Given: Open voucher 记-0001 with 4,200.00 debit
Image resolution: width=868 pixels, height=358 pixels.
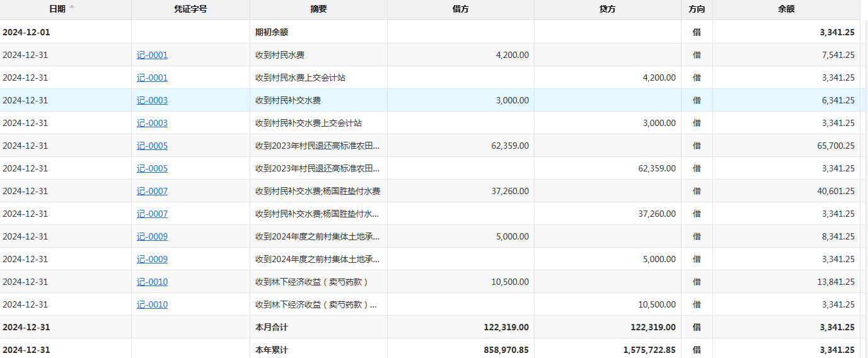Looking at the screenshot, I should [x=152, y=55].
